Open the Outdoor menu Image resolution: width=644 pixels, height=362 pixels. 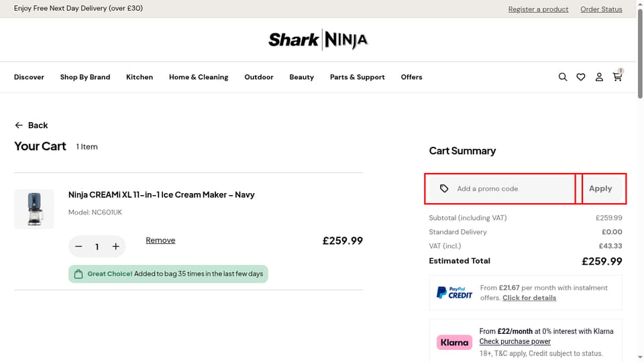259,76
